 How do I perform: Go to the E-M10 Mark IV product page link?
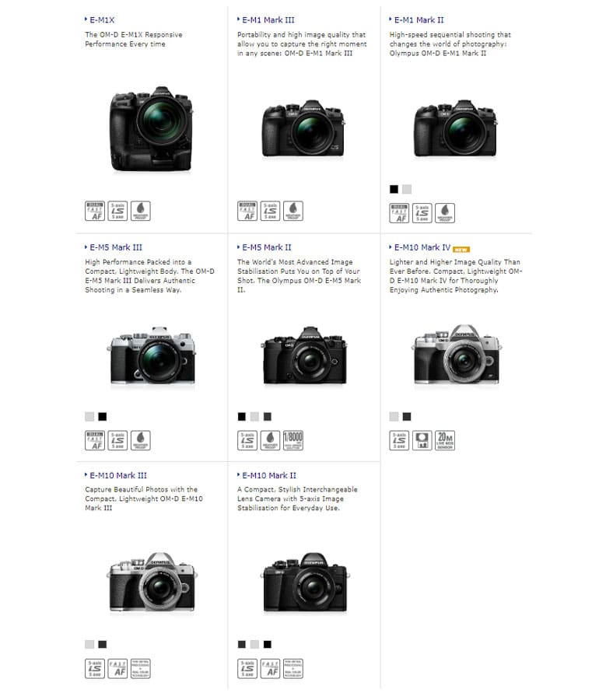click(422, 247)
